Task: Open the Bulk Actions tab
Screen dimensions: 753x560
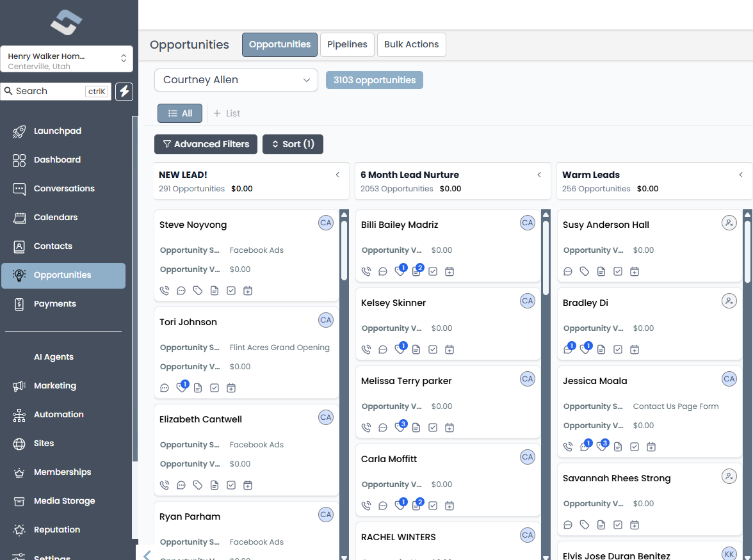Action: click(411, 44)
